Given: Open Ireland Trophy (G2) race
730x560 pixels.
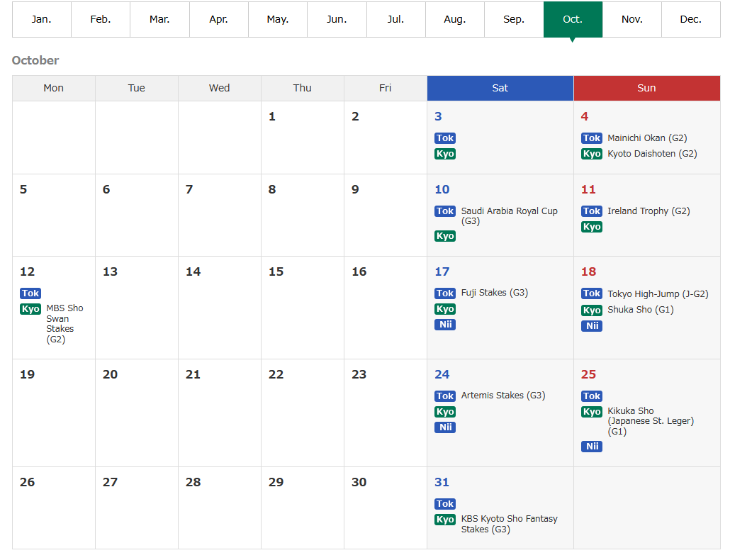Looking at the screenshot, I should pyautogui.click(x=648, y=211).
